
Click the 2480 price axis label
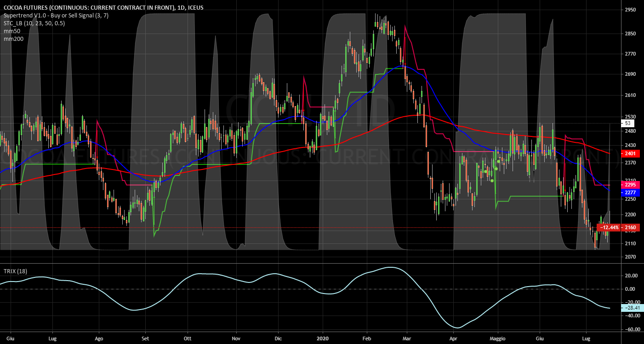click(x=630, y=131)
